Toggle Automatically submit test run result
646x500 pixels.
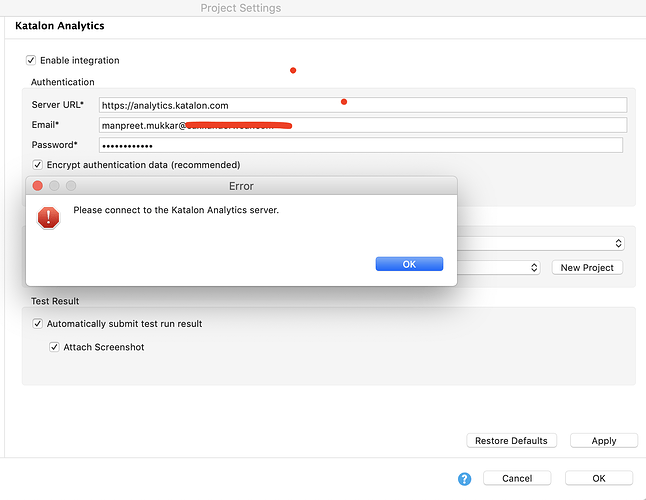coord(38,324)
